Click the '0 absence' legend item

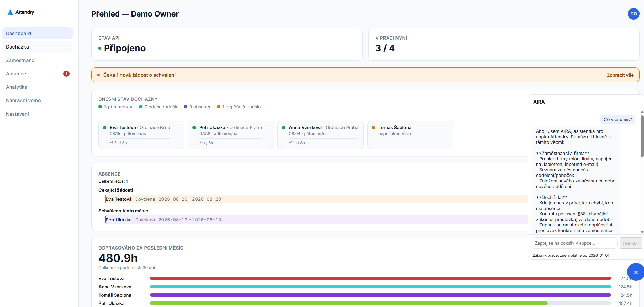pyautogui.click(x=198, y=107)
